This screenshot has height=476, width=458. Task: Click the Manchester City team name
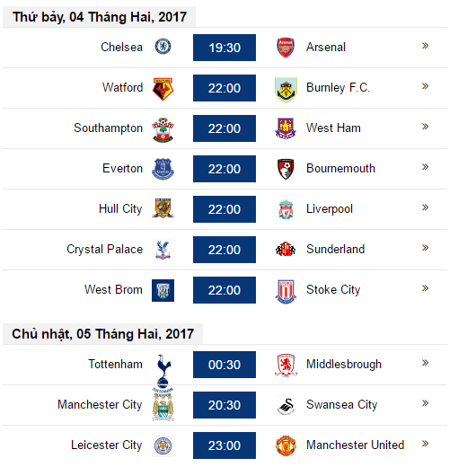(100, 405)
